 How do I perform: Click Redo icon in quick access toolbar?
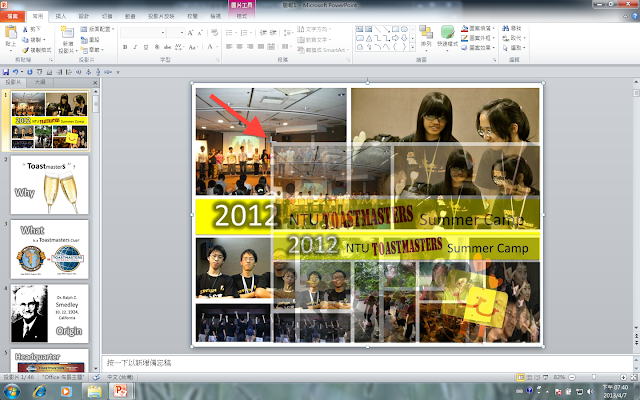(29, 72)
